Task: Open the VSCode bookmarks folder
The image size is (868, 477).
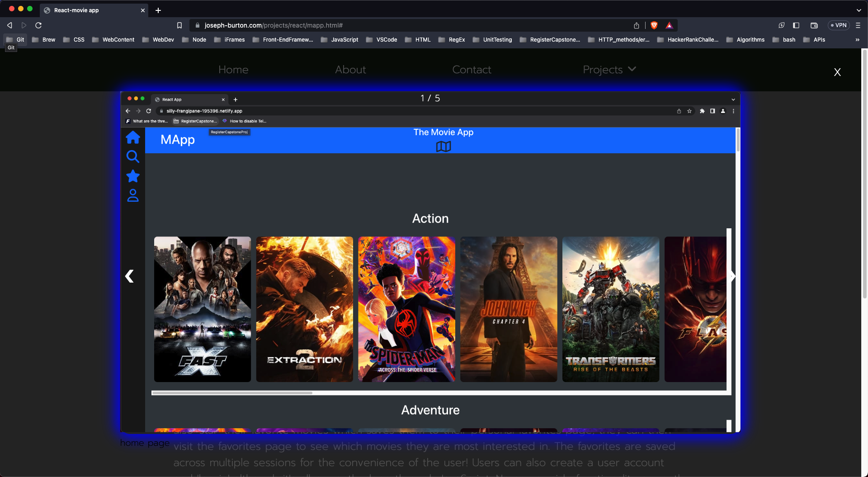Action: click(x=382, y=40)
